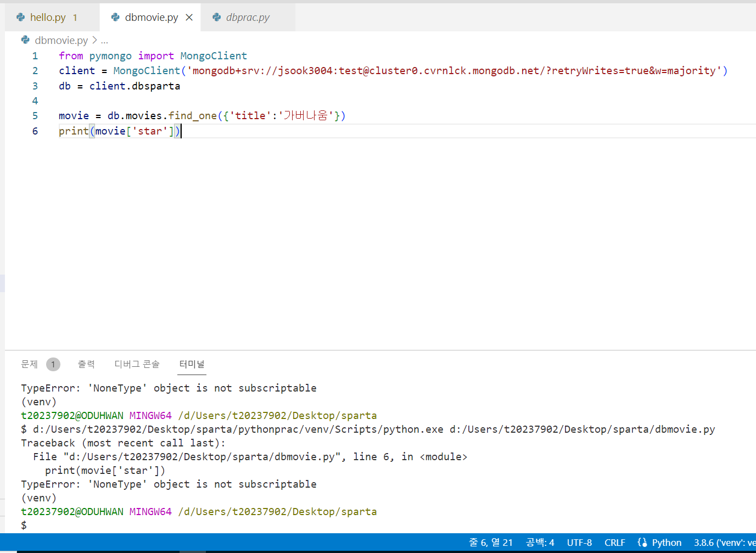The height and width of the screenshot is (553, 756).
Task: Open the 문제 (Problems) panel tab
Action: (30, 364)
